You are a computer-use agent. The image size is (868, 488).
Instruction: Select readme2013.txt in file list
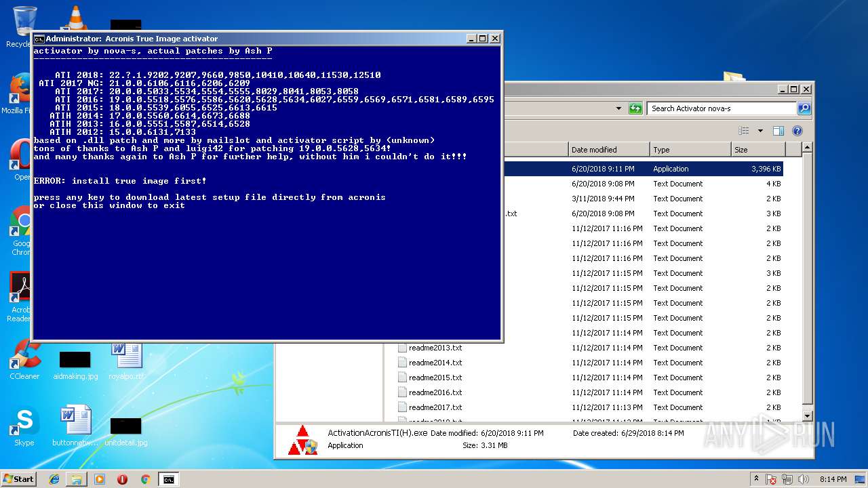coord(435,348)
